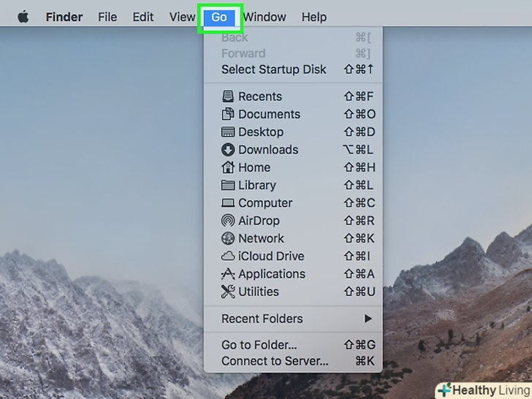
Task: Open the Window menu
Action: [265, 17]
